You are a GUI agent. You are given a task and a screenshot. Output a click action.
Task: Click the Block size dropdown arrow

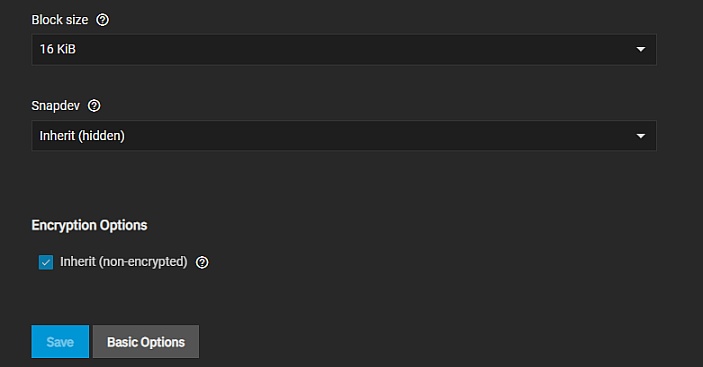point(641,49)
